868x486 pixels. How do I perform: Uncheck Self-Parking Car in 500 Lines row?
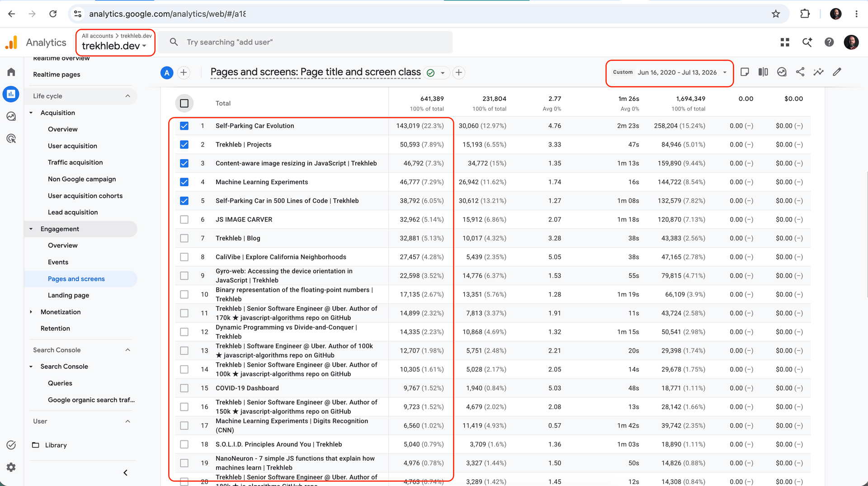pos(184,201)
